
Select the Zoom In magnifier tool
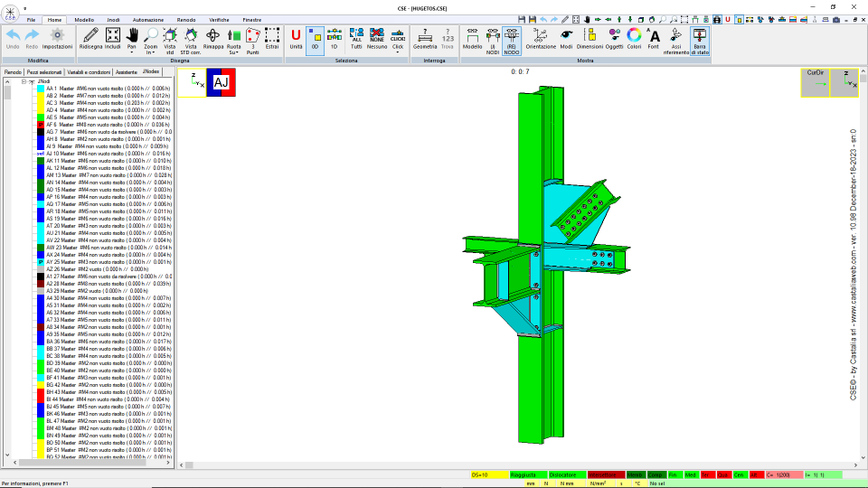(x=150, y=40)
